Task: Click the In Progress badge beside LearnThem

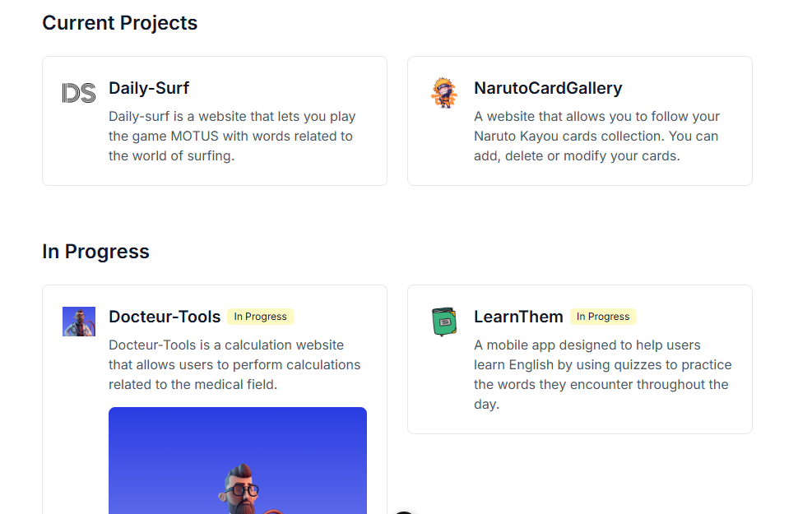Action: coord(603,317)
